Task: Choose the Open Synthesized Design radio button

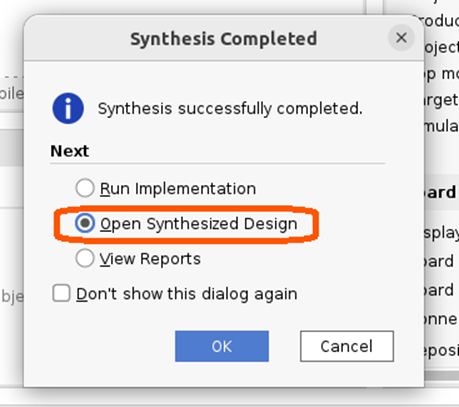Action: [85, 223]
